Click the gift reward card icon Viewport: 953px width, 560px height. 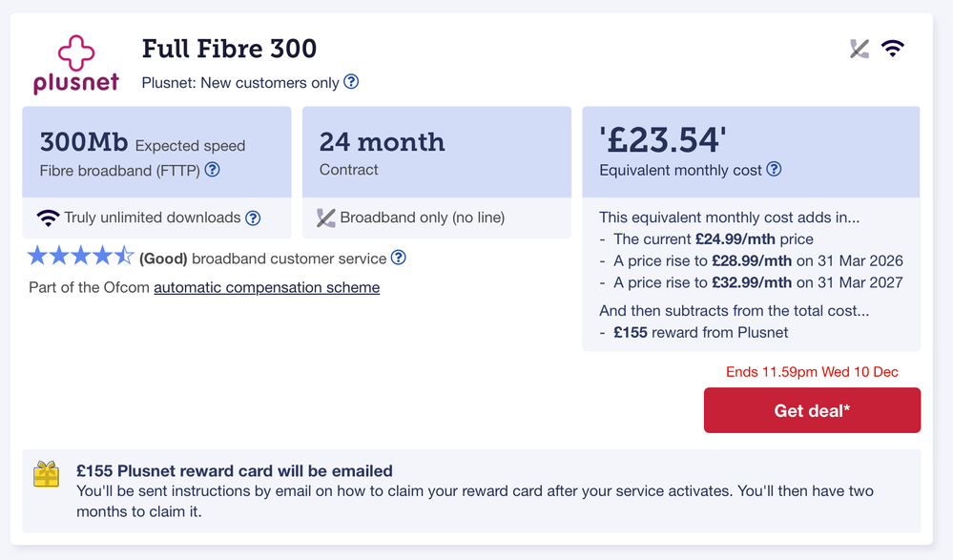tap(47, 474)
